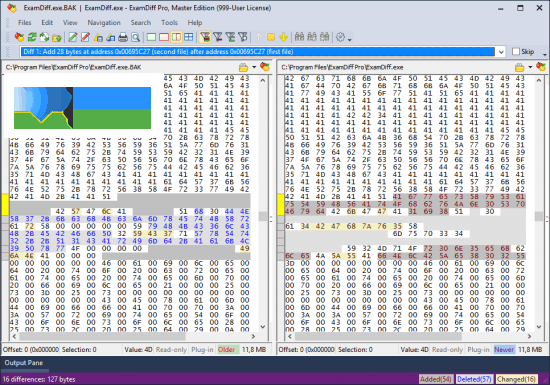Toggle the grid pane layout icon
550x385 pixels.
[x=188, y=37]
